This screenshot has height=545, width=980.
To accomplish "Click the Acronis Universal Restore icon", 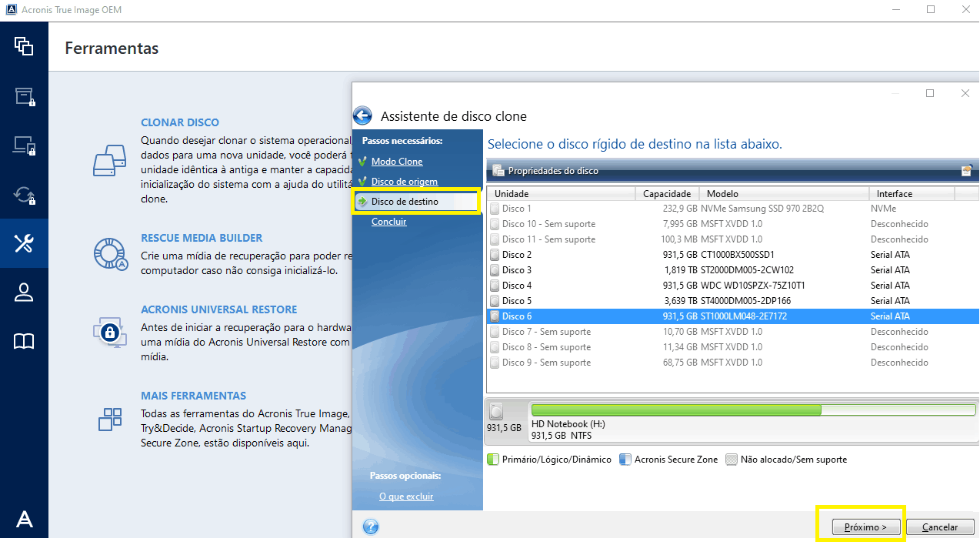I will pyautogui.click(x=109, y=331).
